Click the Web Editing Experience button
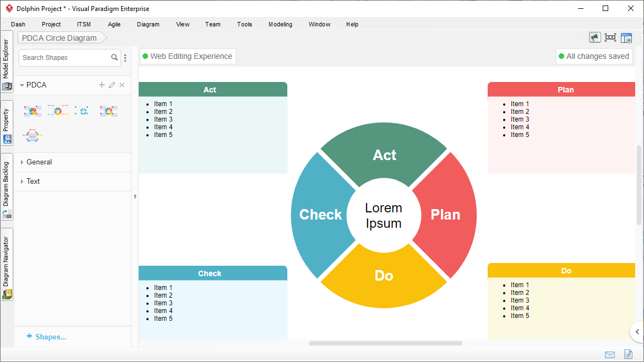 click(188, 56)
